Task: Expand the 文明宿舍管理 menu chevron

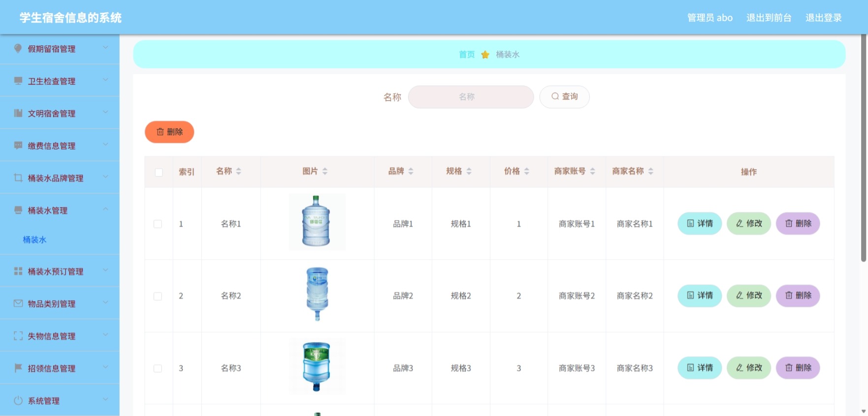Action: pos(105,112)
